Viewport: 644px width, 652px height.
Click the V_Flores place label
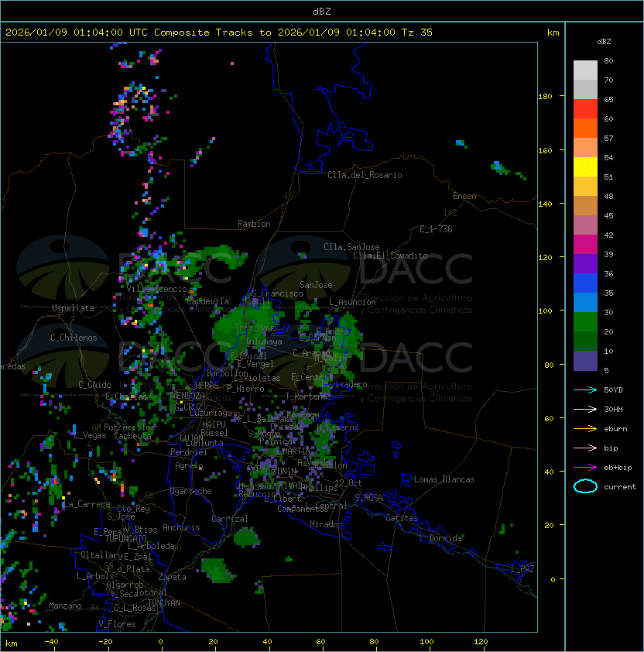click(117, 624)
